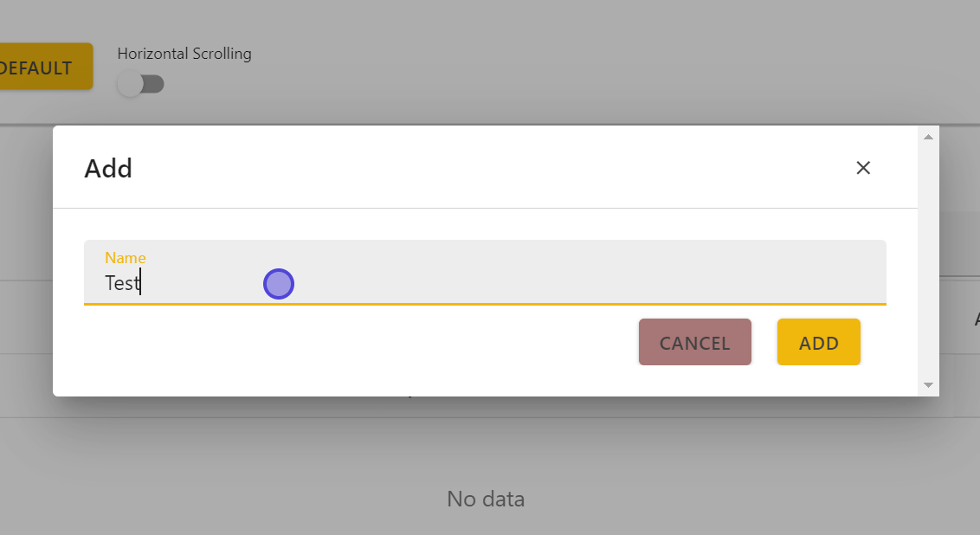Confirm with the yellow ADD button
This screenshot has height=535, width=980.
(x=818, y=343)
